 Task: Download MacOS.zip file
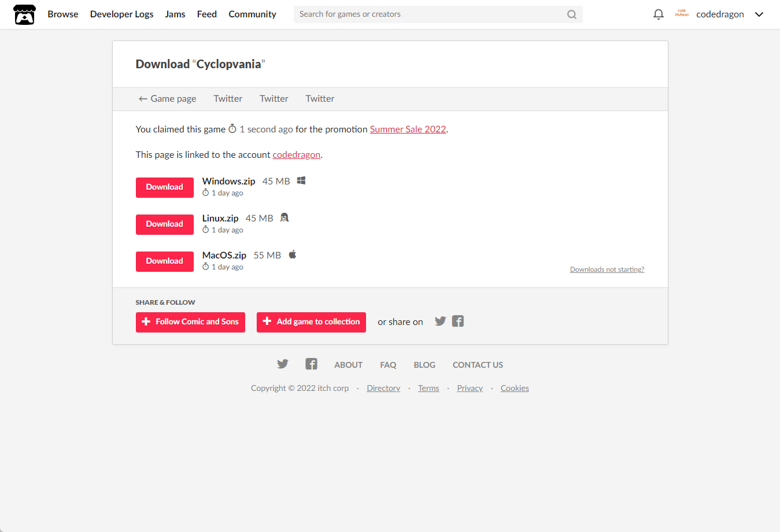(x=165, y=261)
